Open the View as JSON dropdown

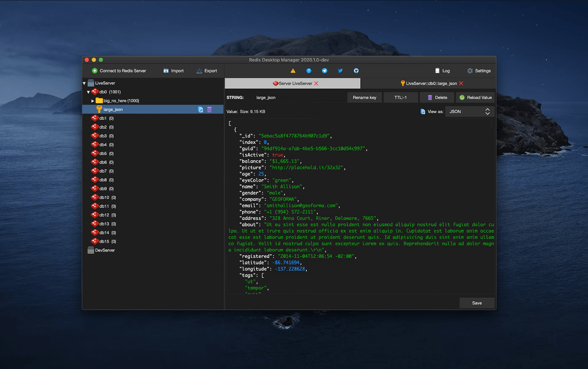(470, 112)
